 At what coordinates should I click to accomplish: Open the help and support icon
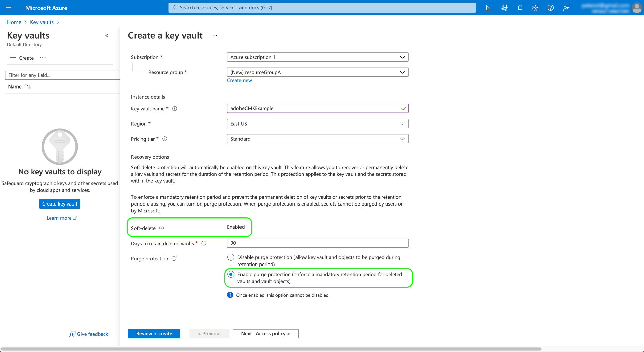[x=550, y=7]
